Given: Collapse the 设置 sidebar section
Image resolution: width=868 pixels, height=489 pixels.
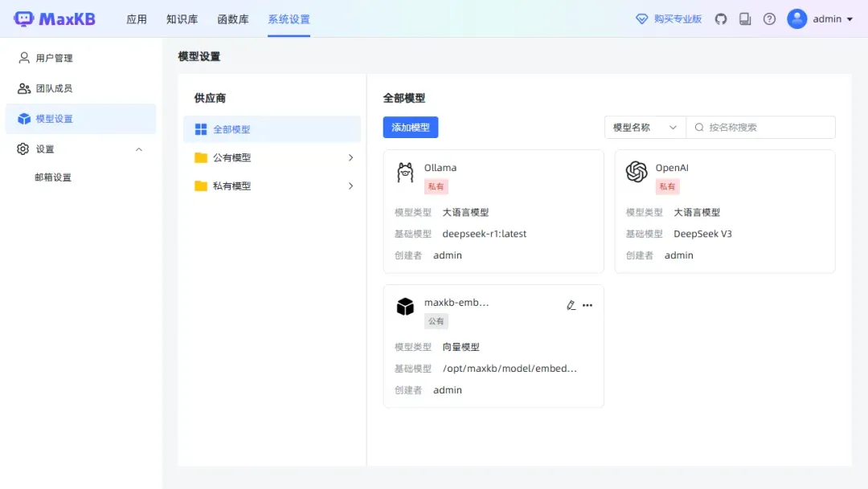Looking at the screenshot, I should [x=139, y=149].
